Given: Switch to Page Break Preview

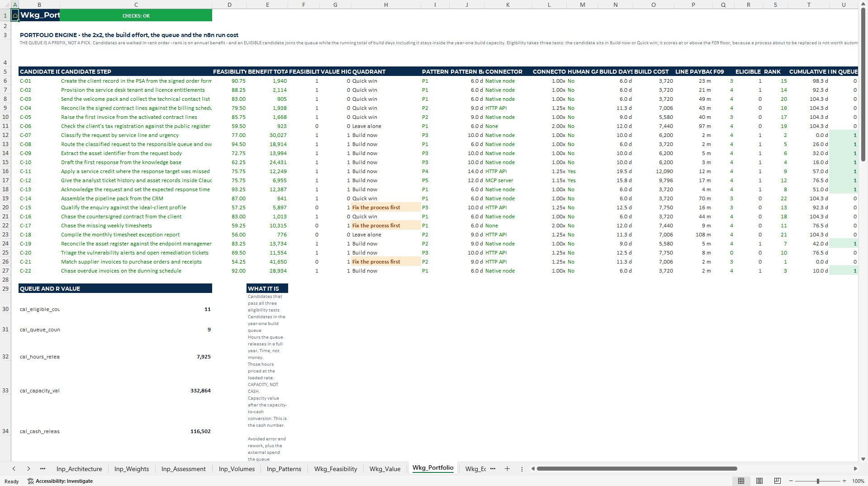Looking at the screenshot, I should point(778,481).
